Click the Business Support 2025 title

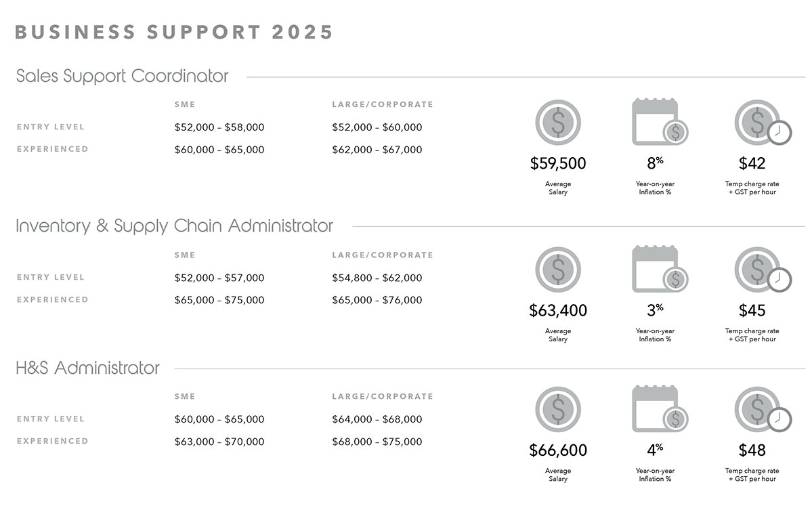point(174,32)
